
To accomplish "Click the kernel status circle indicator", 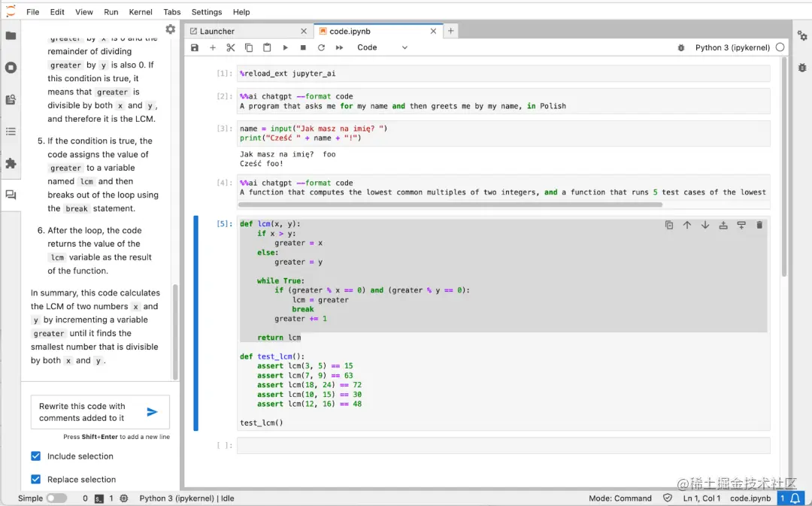I will [x=780, y=47].
